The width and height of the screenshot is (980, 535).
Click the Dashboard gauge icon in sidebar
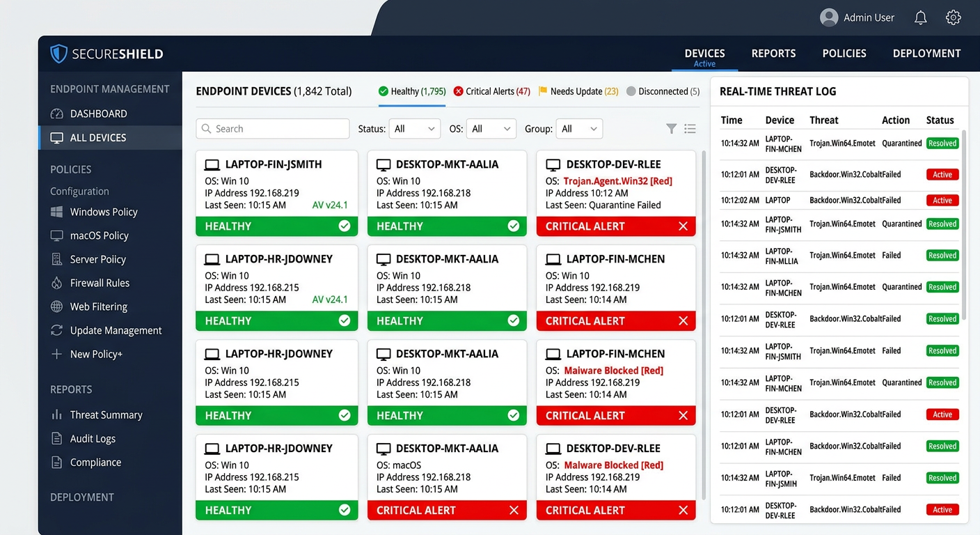pos(57,114)
